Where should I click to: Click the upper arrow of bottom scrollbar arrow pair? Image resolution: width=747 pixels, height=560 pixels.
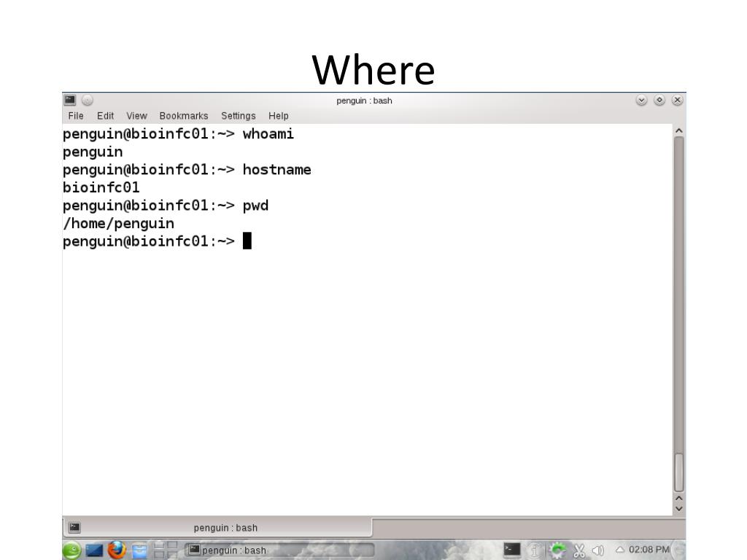[x=679, y=498]
